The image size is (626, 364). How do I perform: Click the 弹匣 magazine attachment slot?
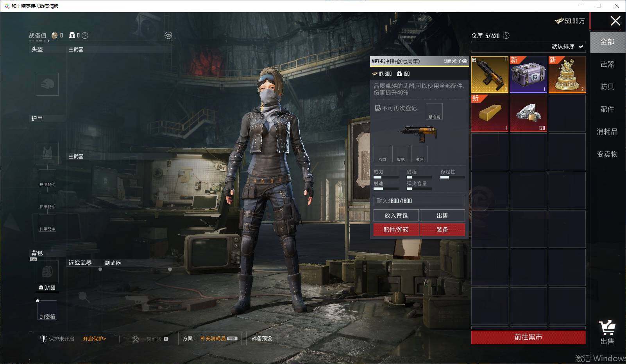[419, 154]
